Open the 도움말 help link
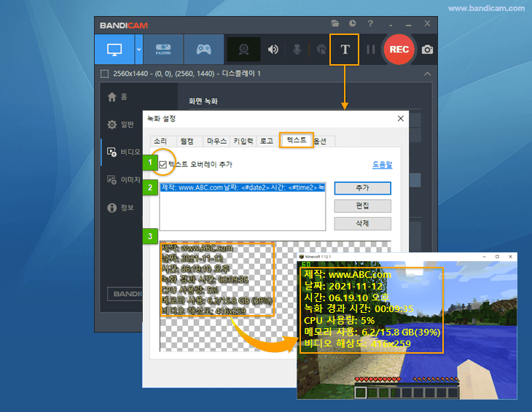This screenshot has height=412, width=532. tap(383, 165)
